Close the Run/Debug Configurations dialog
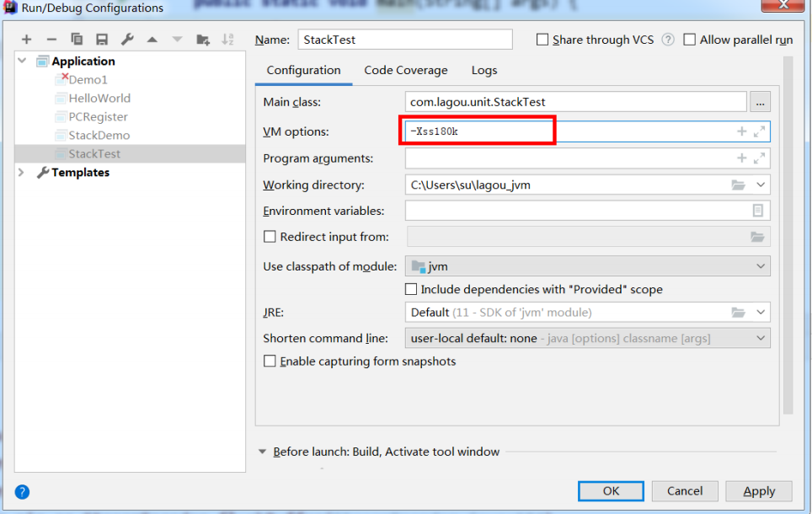This screenshot has width=812, height=514. (x=783, y=5)
